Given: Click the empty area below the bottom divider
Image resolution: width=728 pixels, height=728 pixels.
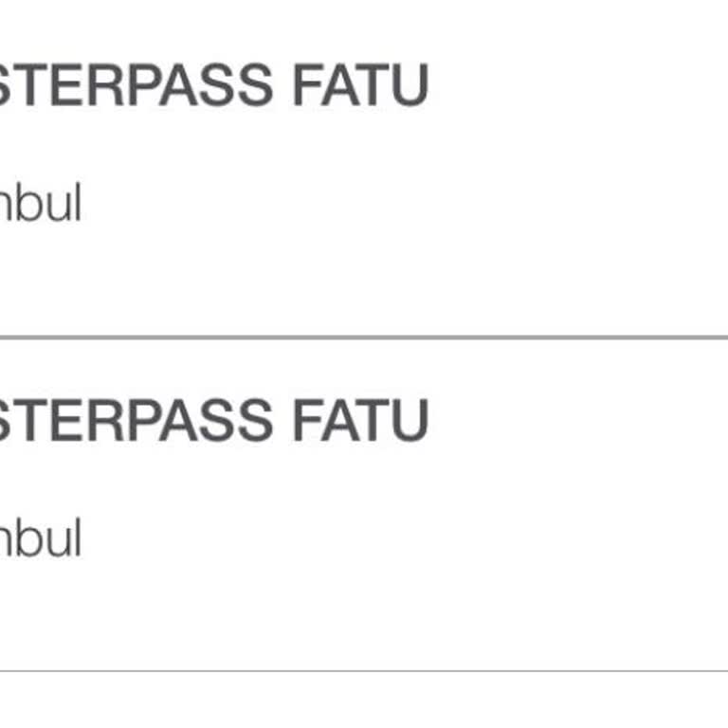Looking at the screenshot, I should [x=364, y=701].
